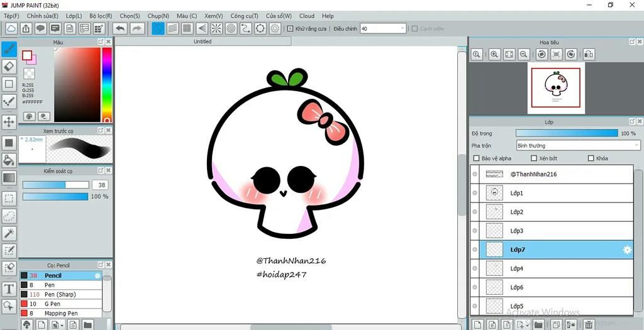
Task: Switch to the Untitled canvas tab
Action: (203, 41)
